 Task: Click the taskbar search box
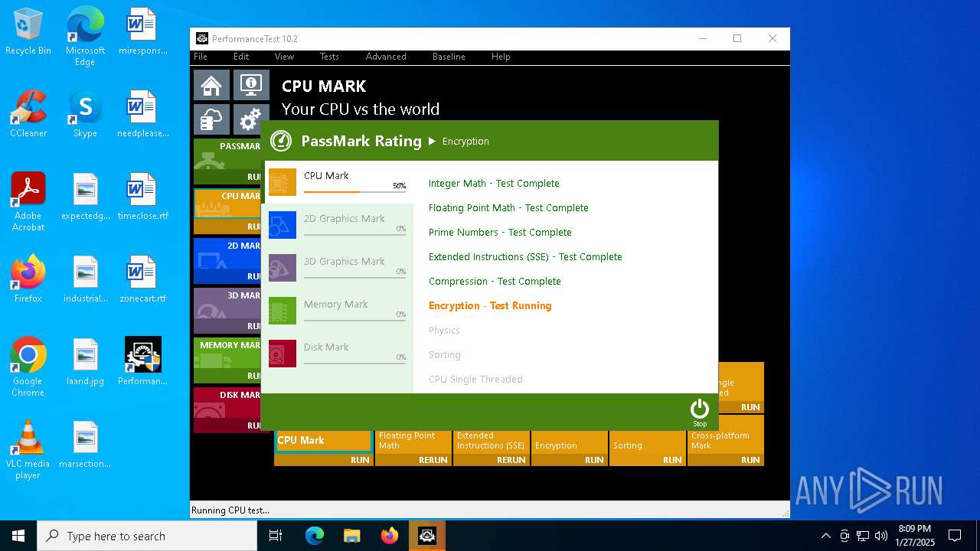147,536
